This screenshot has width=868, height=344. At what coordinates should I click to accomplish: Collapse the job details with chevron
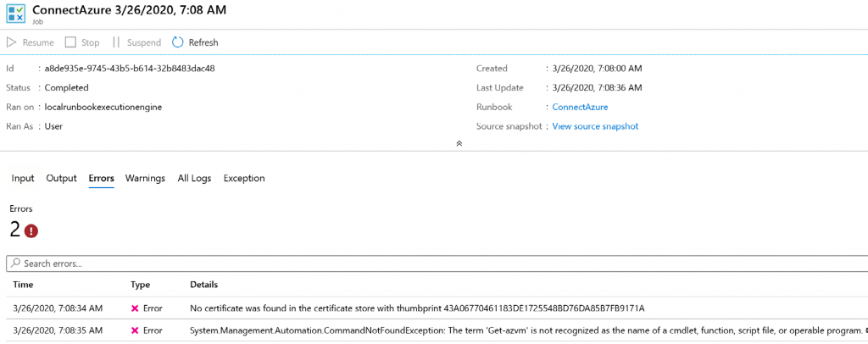(459, 143)
